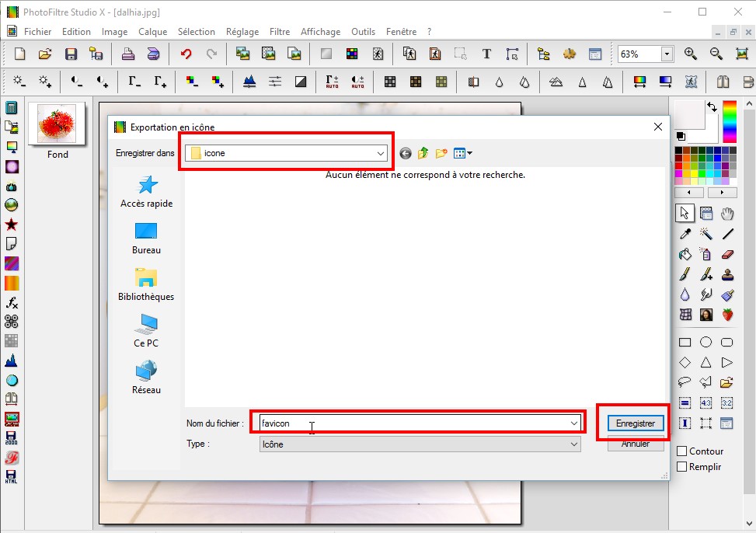Click the Save floppy disk icon
Screen dimensions: 756x533
pyautogui.click(x=71, y=54)
